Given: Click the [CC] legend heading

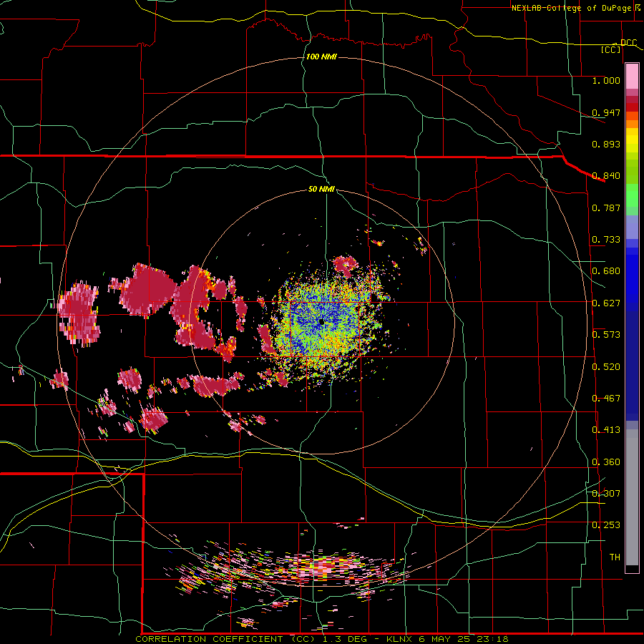Looking at the screenshot, I should click(x=611, y=49).
